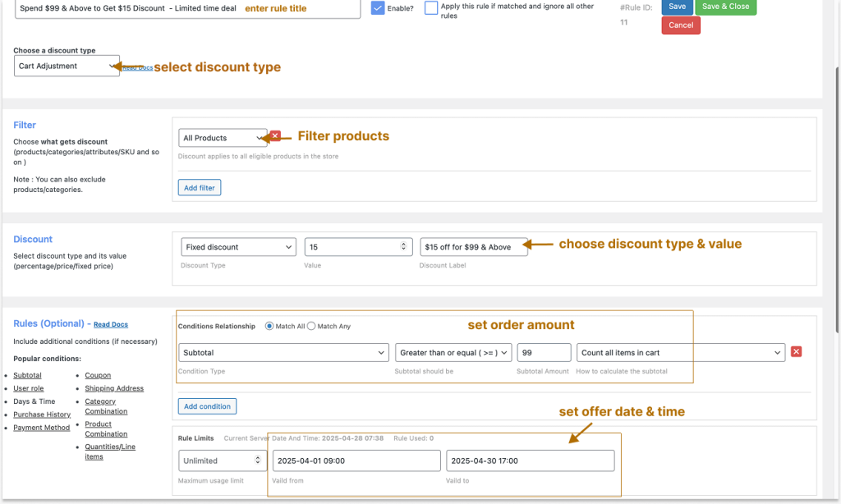Click the Rule Used: 0 text
Screen dimensions: 841x504
[414, 438]
